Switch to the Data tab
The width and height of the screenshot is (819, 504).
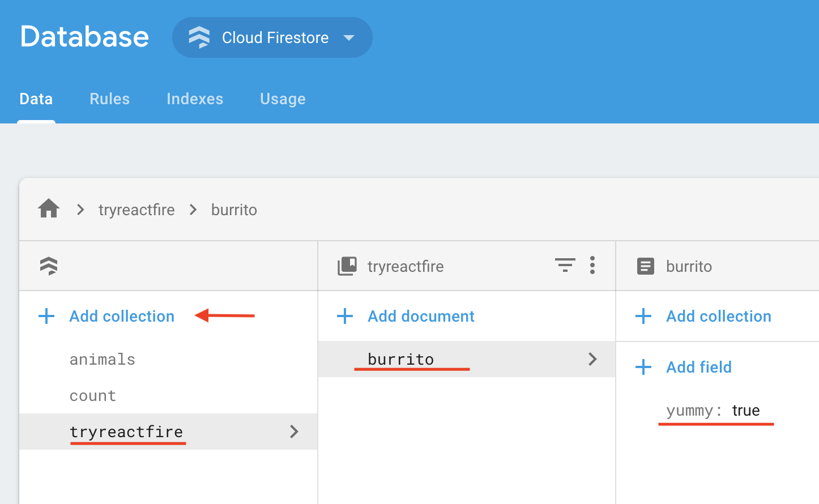click(x=36, y=99)
